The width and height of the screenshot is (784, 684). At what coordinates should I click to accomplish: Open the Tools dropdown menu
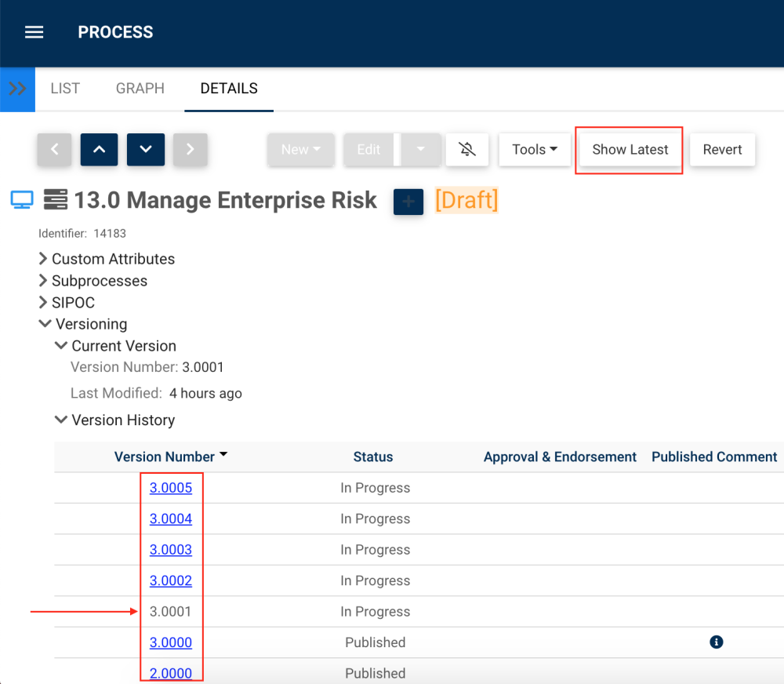click(535, 149)
